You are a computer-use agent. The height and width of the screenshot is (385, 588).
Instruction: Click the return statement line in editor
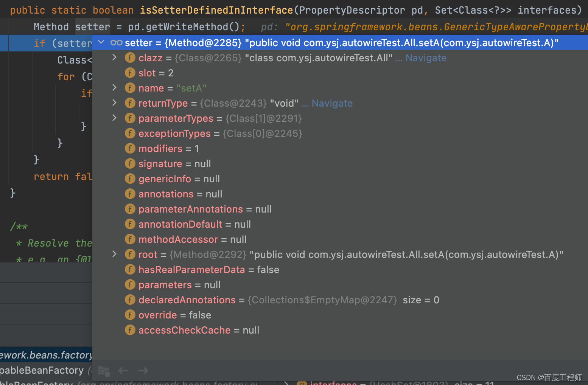pyautogui.click(x=63, y=177)
